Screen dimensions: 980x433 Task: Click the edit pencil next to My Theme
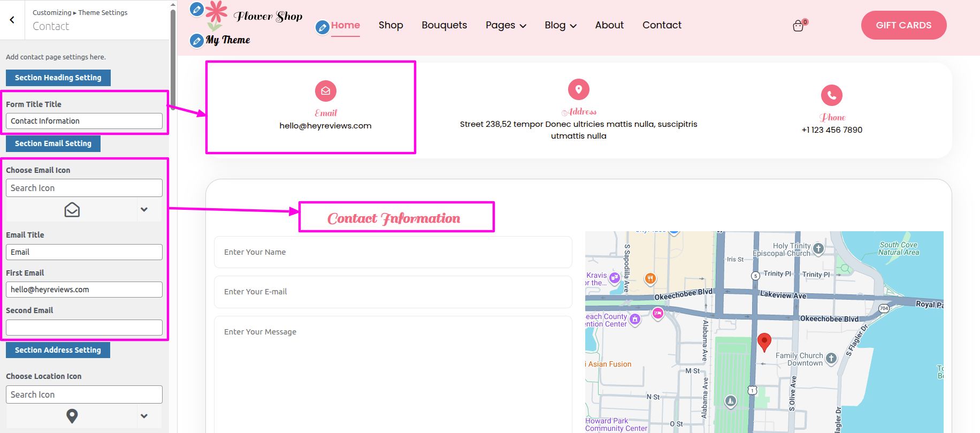click(x=197, y=40)
